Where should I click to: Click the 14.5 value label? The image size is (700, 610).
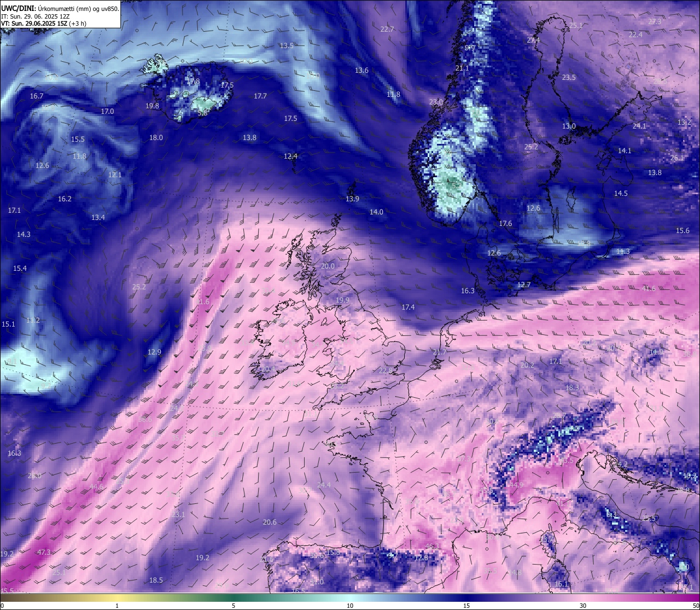coord(621,194)
